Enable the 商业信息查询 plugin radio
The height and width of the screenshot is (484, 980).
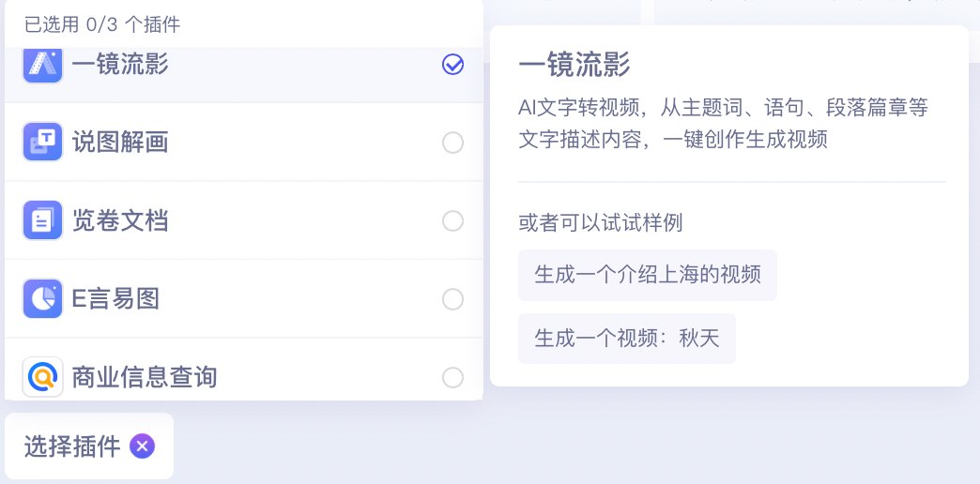coord(452,377)
